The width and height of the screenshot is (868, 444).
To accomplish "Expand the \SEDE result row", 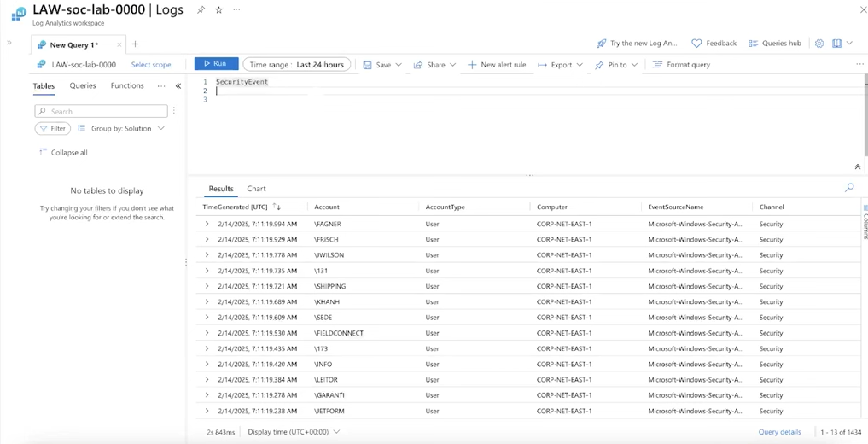I will (207, 317).
